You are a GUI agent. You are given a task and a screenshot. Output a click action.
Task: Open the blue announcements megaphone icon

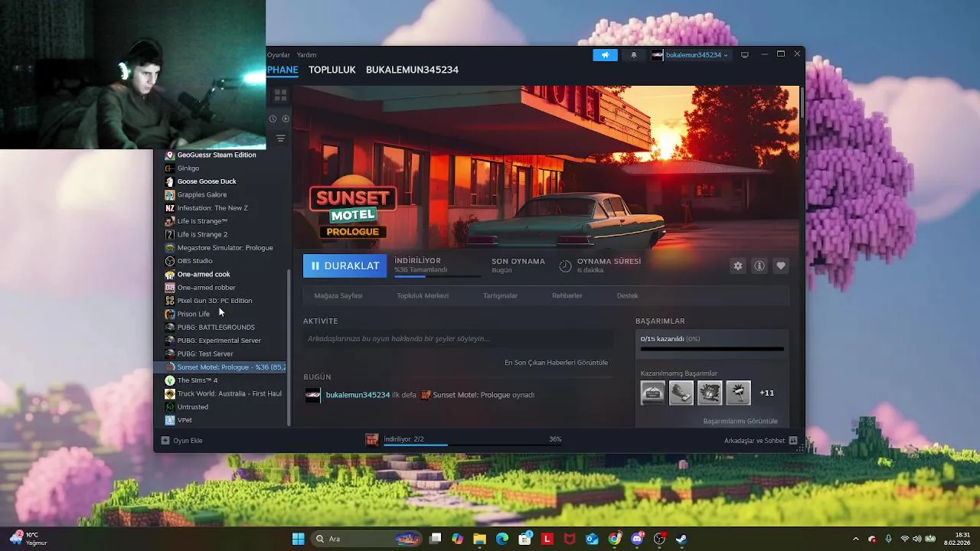click(605, 55)
